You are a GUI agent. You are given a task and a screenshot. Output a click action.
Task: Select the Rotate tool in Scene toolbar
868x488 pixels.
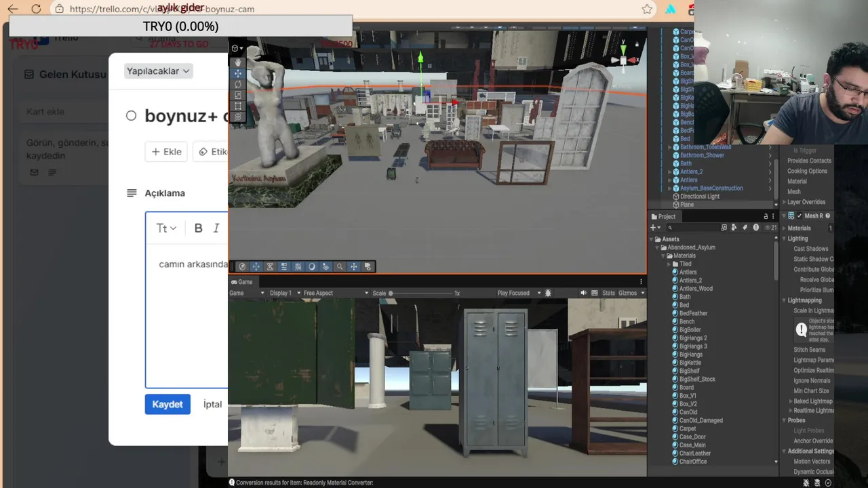coord(237,84)
